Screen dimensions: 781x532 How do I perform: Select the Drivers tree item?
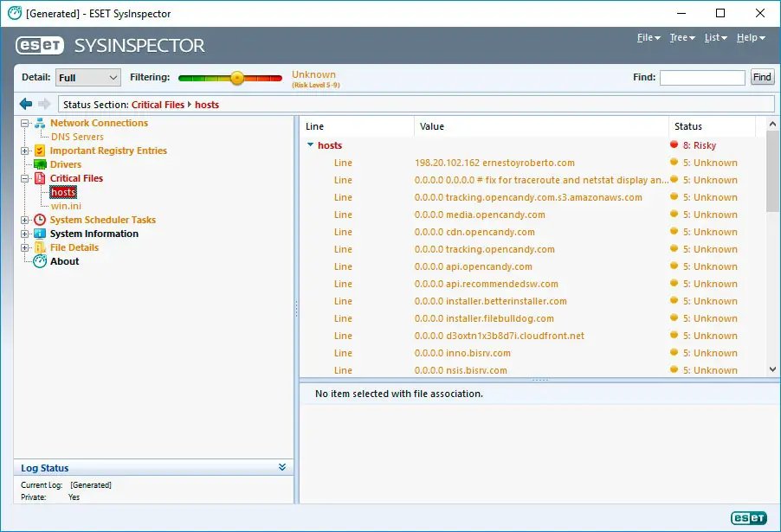66,164
